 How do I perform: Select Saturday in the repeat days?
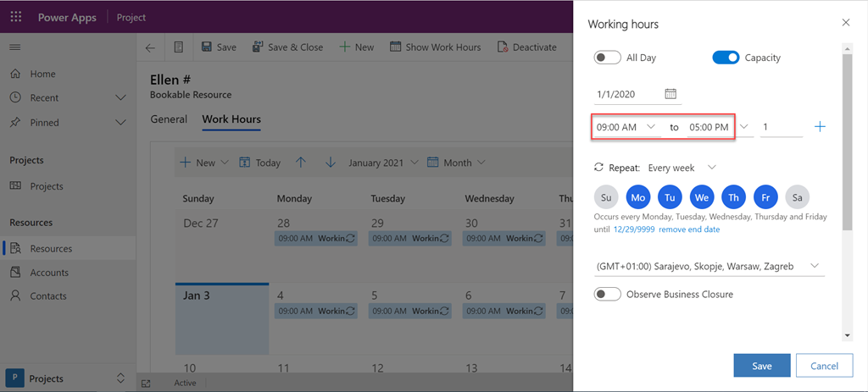pos(797,197)
